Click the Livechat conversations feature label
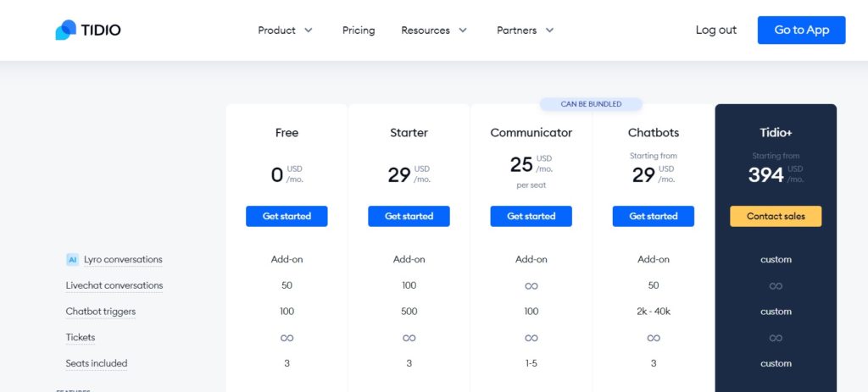 pyautogui.click(x=114, y=285)
